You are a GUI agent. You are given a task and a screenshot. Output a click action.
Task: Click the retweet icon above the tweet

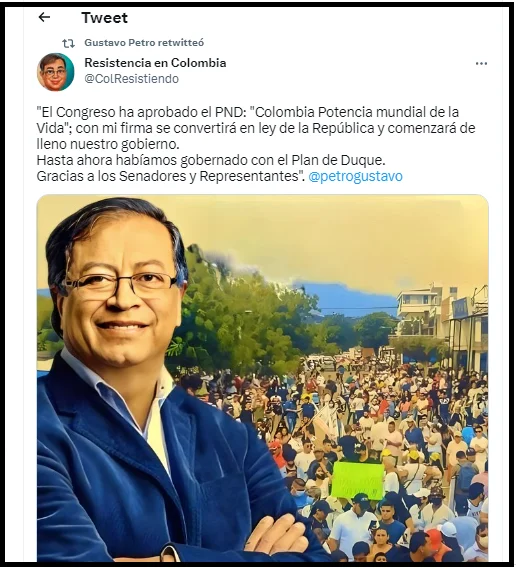tap(68, 43)
